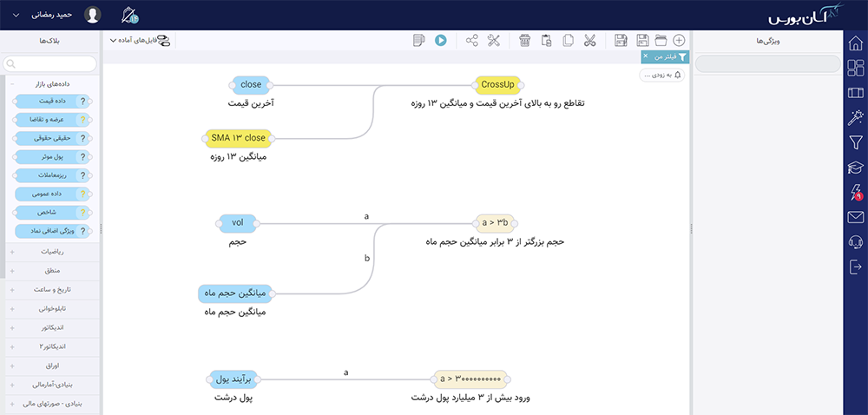Open the wrench and screwdriver tools icon
This screenshot has width=868, height=415.
[494, 41]
